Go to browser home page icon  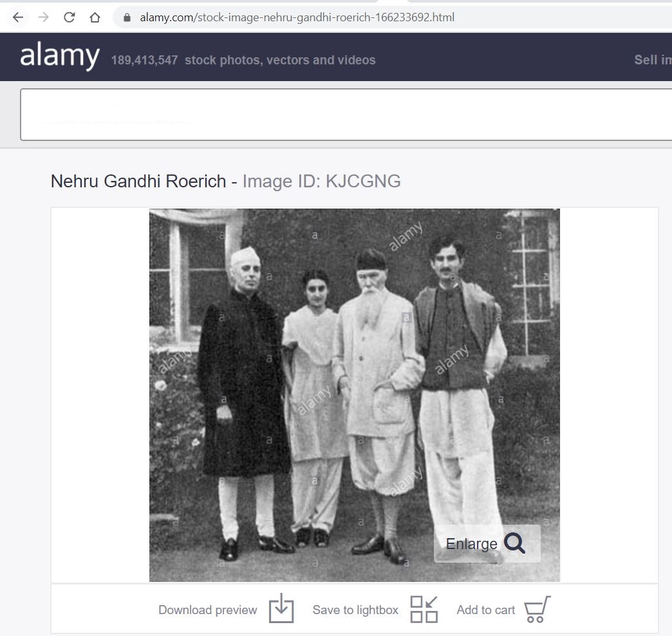[95, 17]
